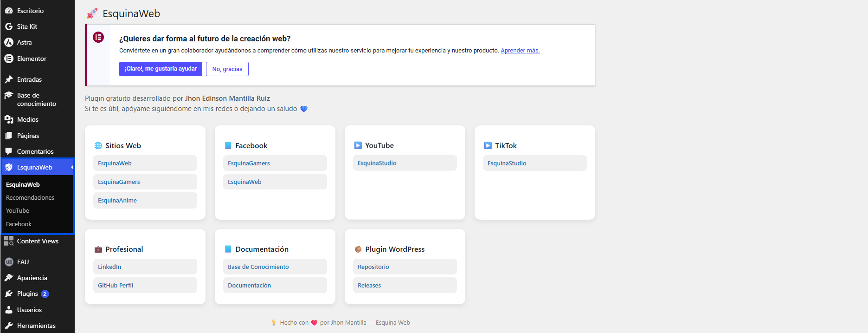The height and width of the screenshot is (333, 868).
Task: Click the rocket icon beside EsquinaWeb title
Action: 92,13
